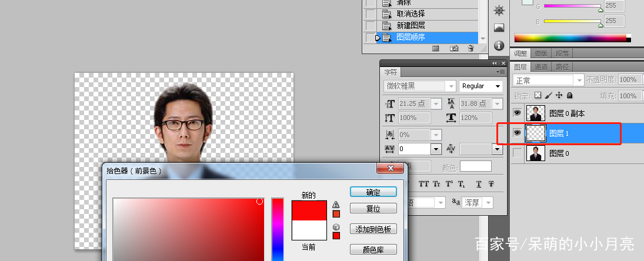Click the trash icon in actions panel
Image resolution: width=644 pixels, height=261 pixels.
point(471,48)
